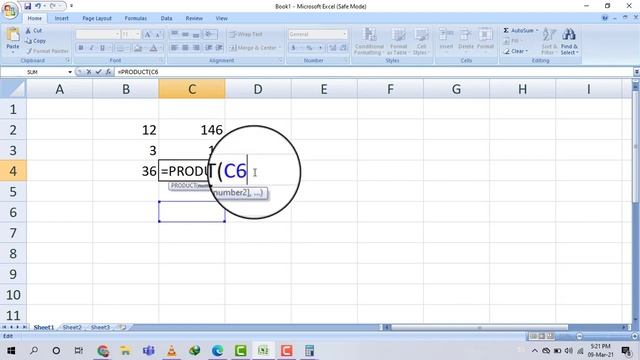Open Sort & Filter options
Image resolution: width=640 pixels, height=360 pixels.
click(549, 41)
